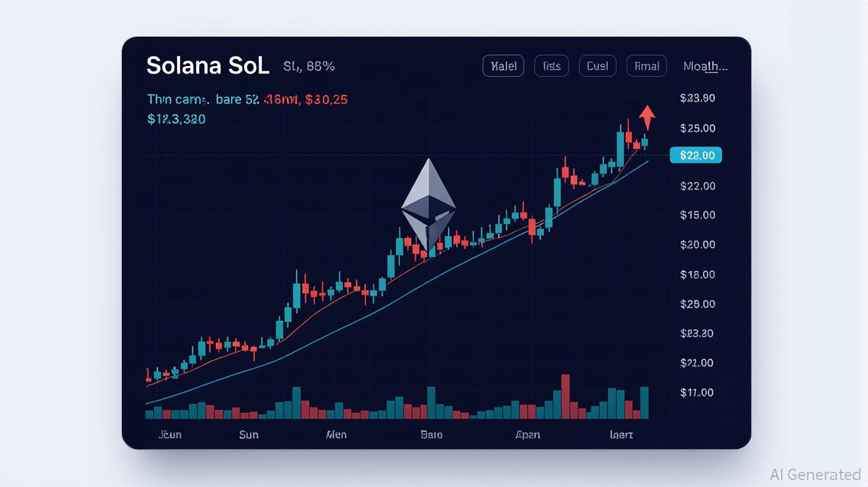This screenshot has width=868, height=487.
Task: Click the "Iids" button
Action: click(x=551, y=66)
